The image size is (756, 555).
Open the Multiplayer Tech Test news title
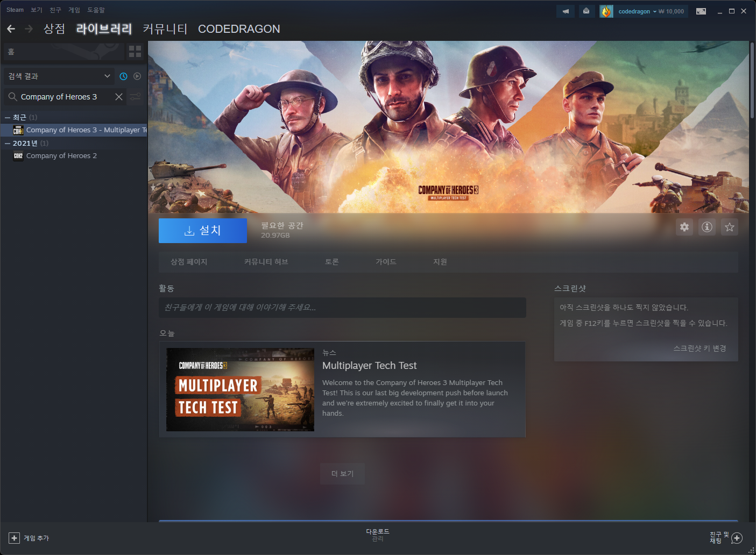[369, 366]
